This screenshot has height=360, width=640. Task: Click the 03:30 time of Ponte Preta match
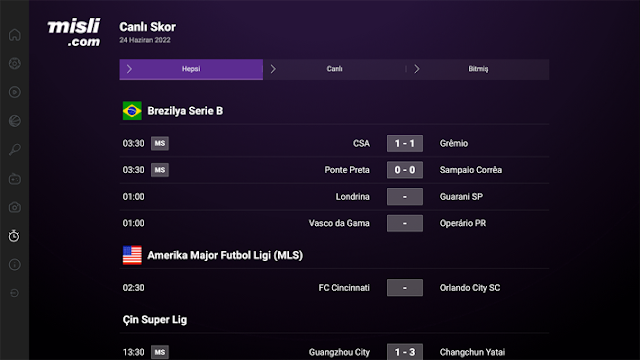coord(133,170)
